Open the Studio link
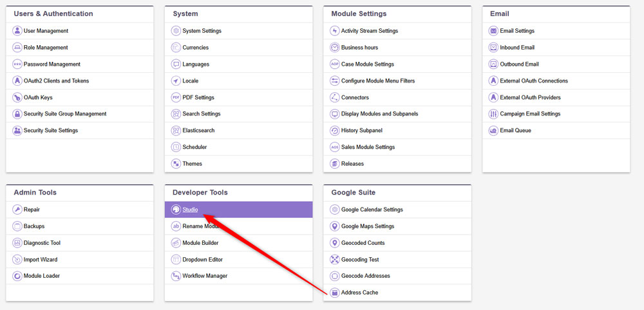 (x=190, y=209)
